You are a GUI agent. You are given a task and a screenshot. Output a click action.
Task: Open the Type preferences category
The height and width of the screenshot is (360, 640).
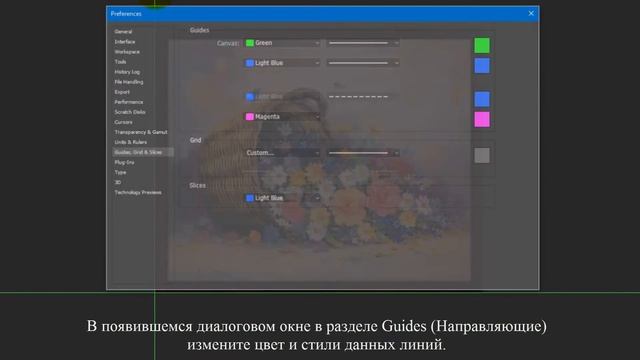tap(120, 172)
